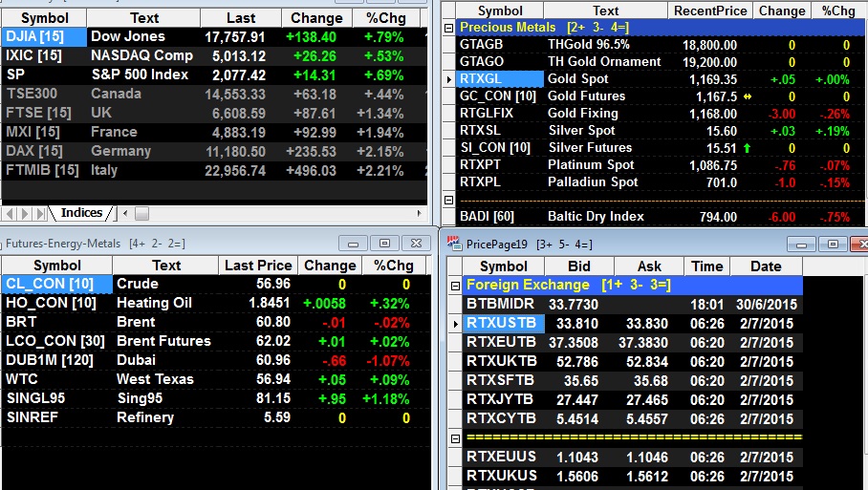Viewport: 868px width, 490px height.
Task: Click the Foreign Exchange group header
Action: click(x=632, y=285)
